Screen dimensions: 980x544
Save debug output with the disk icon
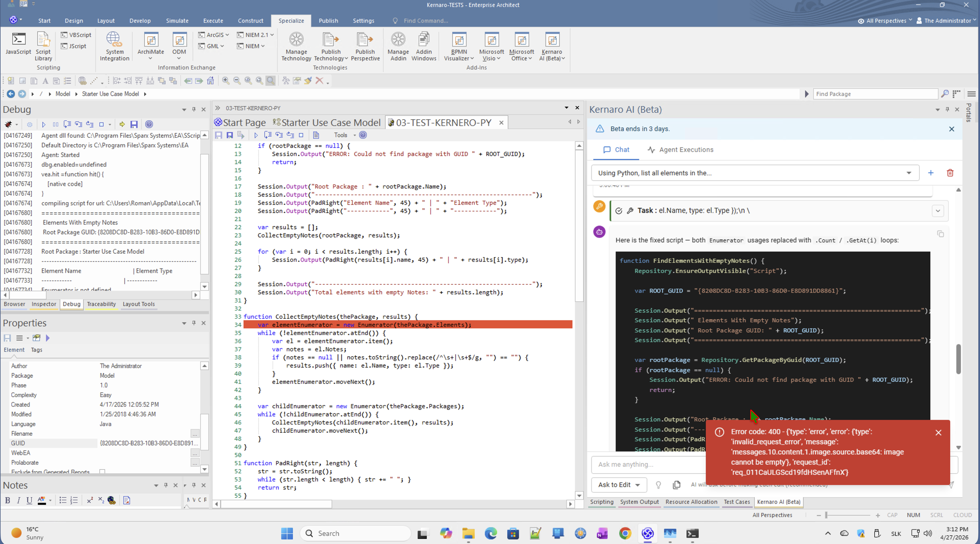(x=134, y=124)
